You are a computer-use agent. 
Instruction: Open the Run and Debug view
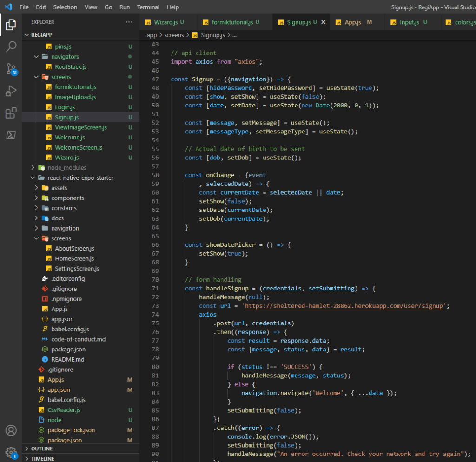tap(11, 91)
